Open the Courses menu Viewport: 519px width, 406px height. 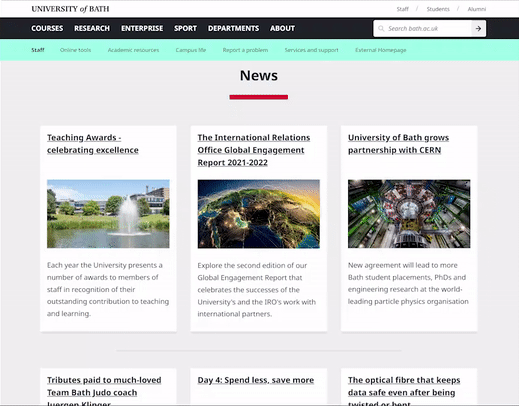(47, 28)
